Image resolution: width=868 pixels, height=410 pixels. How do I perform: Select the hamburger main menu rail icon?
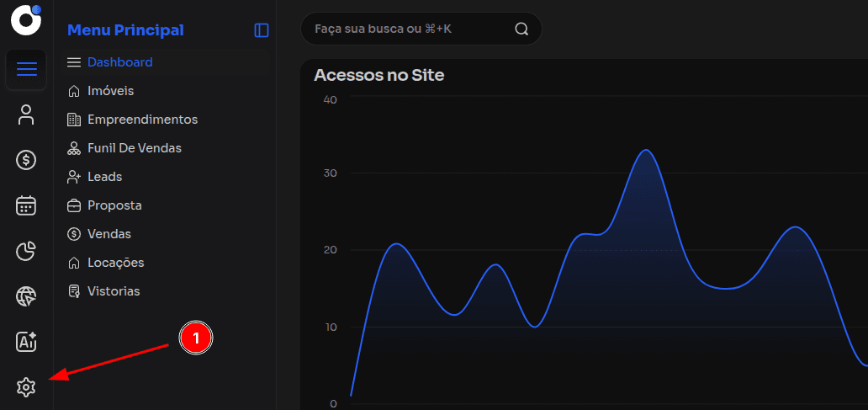[x=26, y=69]
